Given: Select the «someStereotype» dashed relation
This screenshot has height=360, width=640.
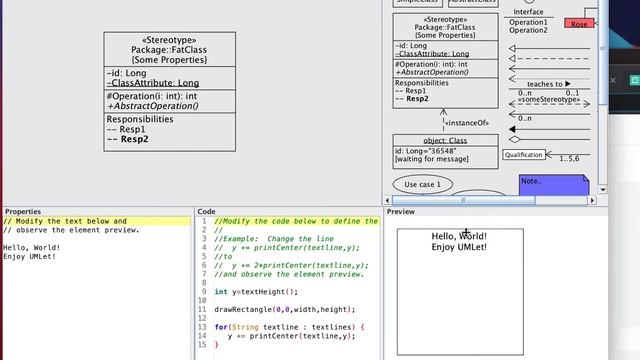Looking at the screenshot, I should click(x=549, y=102).
